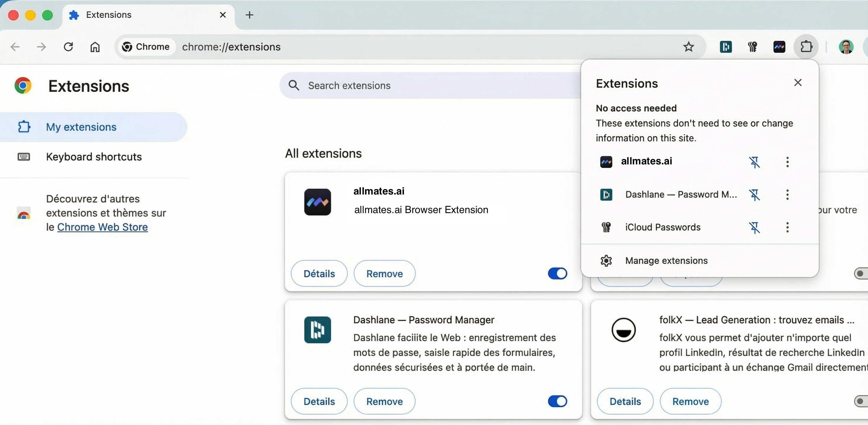Viewport: 868px width, 425px height.
Task: Click the Chrome Web Store rainbow icon
Action: pos(24,213)
